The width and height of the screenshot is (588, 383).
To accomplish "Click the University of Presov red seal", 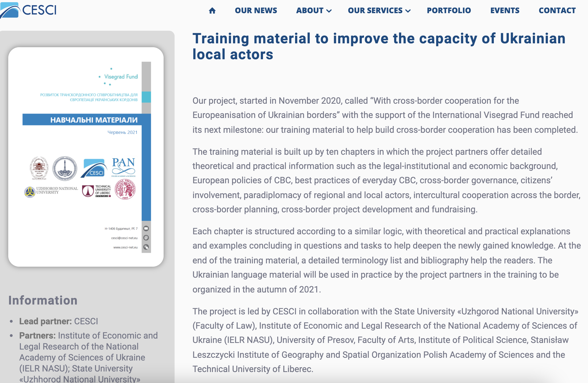I will point(125,189).
